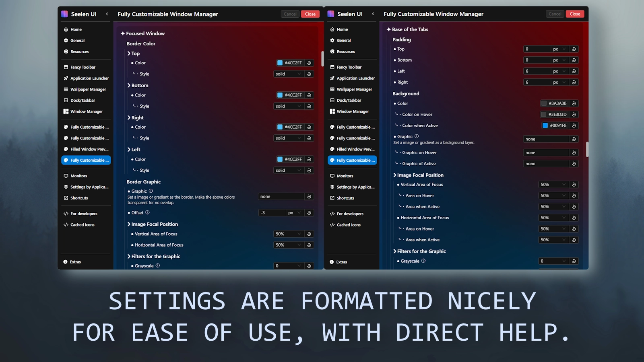Reset the Border Offset value
Screen dimensions: 644x362
(309, 212)
